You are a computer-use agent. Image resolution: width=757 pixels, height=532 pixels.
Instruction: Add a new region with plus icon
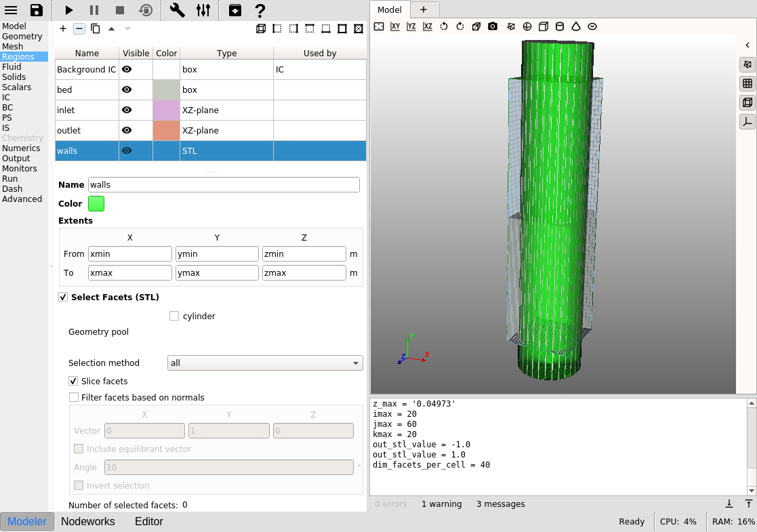(63, 28)
